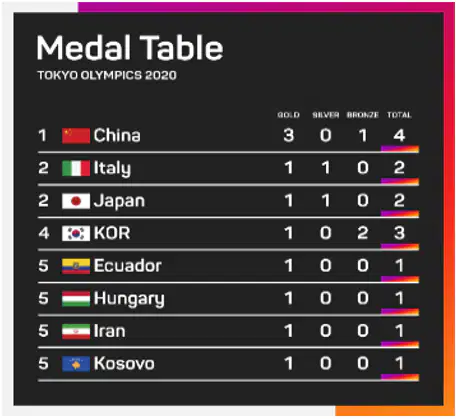The image size is (456, 419).
Task: Click the gradient bar under Kosovo's total
Action: click(400, 377)
